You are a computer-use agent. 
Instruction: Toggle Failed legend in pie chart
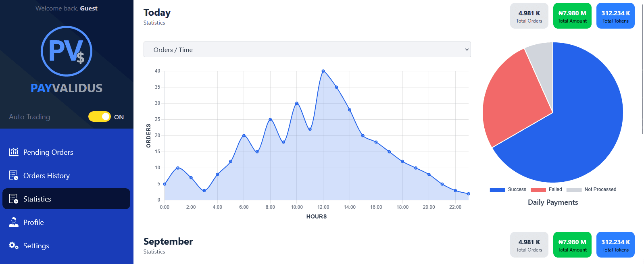(546, 189)
